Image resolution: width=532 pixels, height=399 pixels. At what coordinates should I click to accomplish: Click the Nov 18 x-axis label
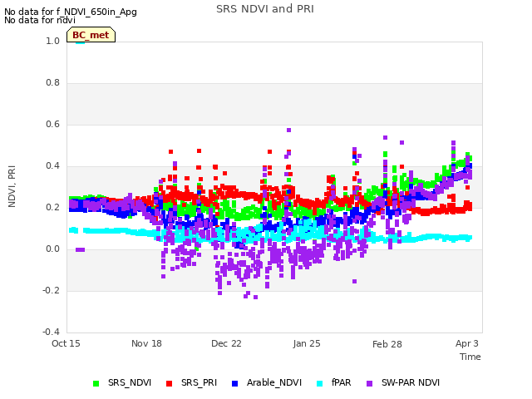146,343
